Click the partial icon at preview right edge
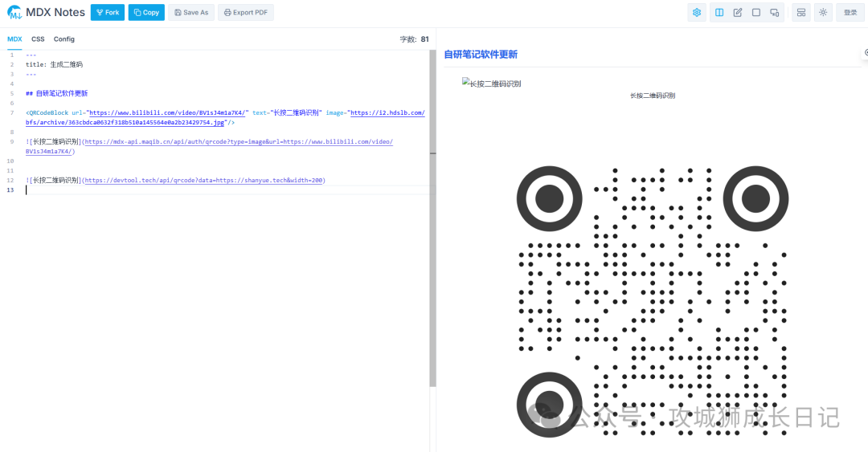 (866, 52)
